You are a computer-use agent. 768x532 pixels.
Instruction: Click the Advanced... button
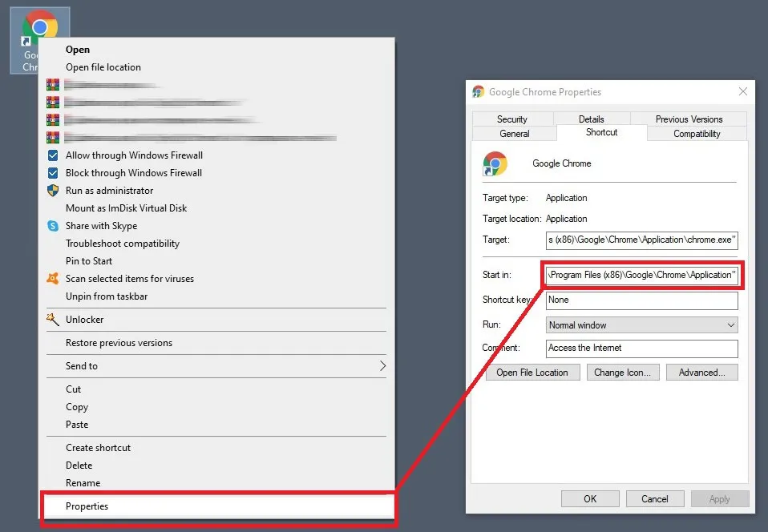(x=702, y=373)
